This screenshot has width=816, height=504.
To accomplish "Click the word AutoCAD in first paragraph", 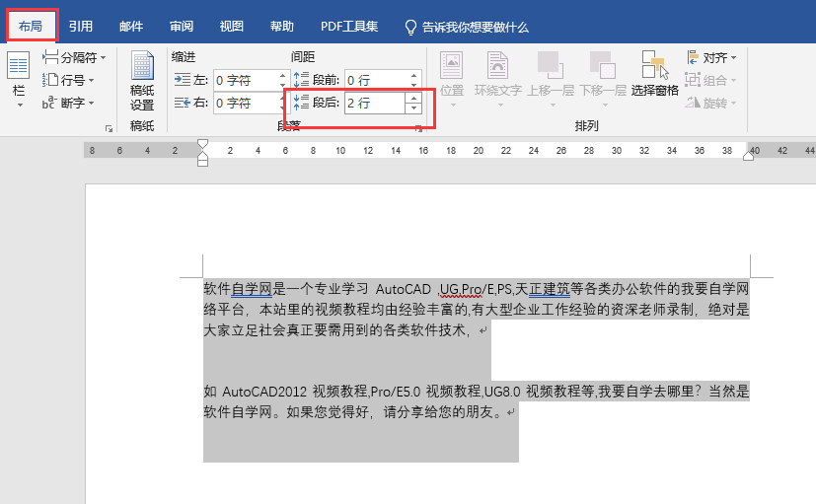I will pyautogui.click(x=404, y=289).
